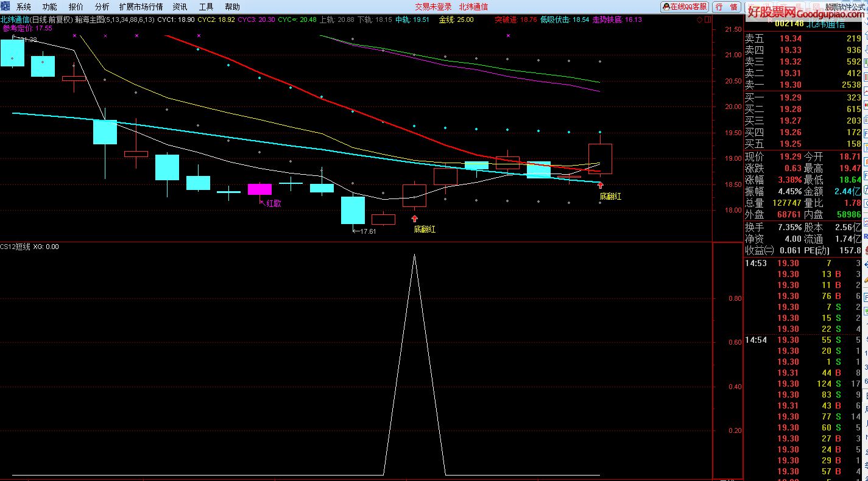Select the latest red hollow candlestick
The image size is (868, 481).
600,159
